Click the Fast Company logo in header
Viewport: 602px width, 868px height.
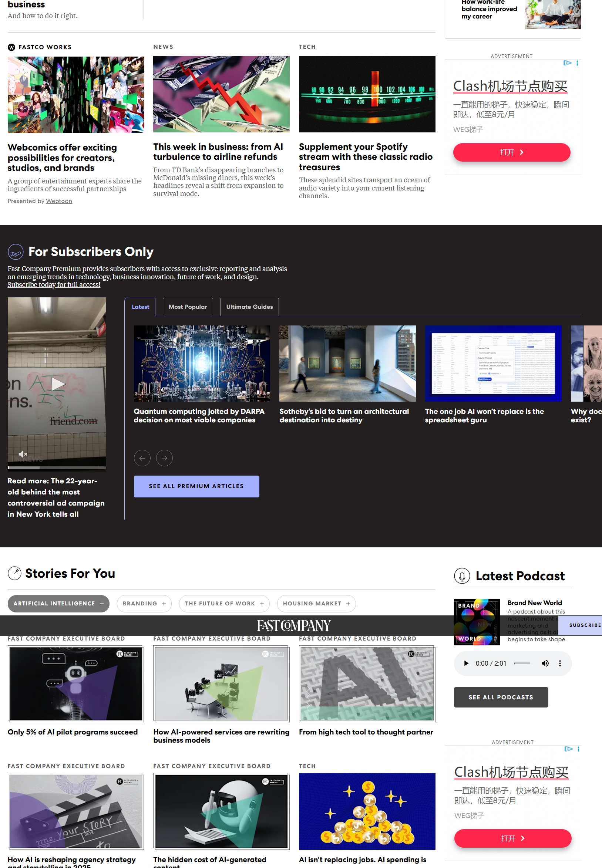coord(293,626)
